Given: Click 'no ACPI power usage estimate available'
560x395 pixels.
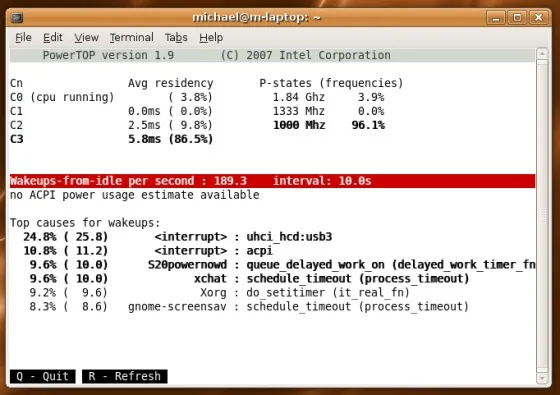Looking at the screenshot, I should click(135, 195).
